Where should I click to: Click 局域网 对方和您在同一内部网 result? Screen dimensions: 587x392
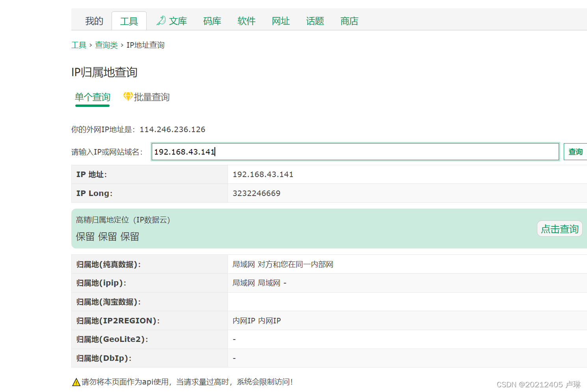pos(283,264)
